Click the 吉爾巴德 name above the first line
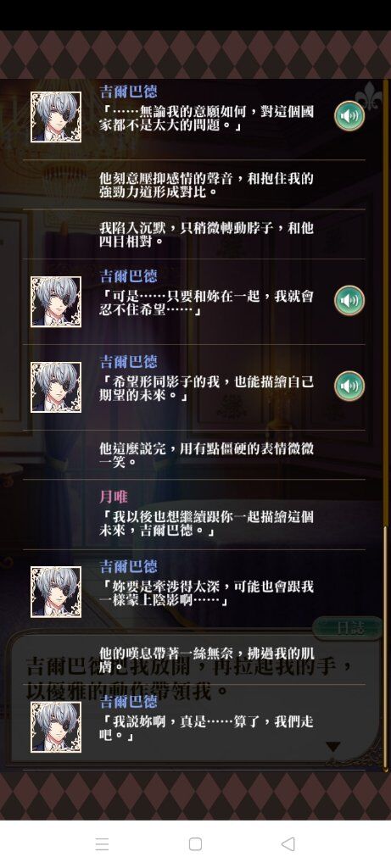 coord(128,91)
